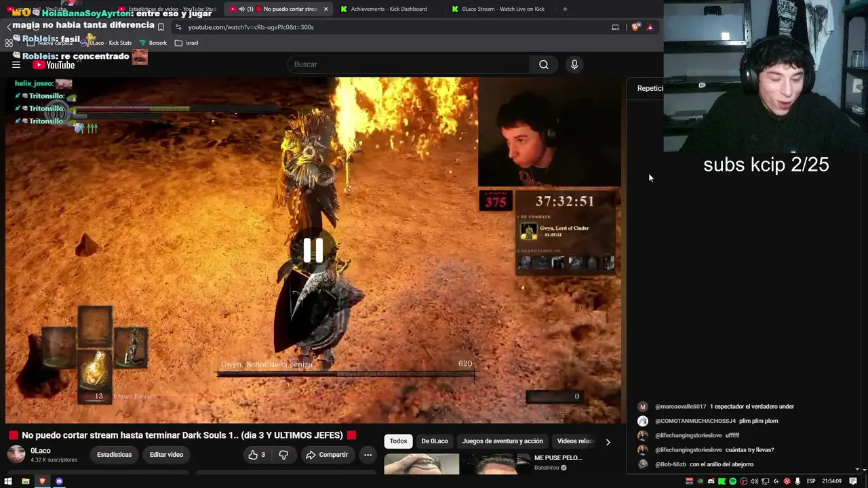Open the Estadísticas video analytics

tap(114, 455)
